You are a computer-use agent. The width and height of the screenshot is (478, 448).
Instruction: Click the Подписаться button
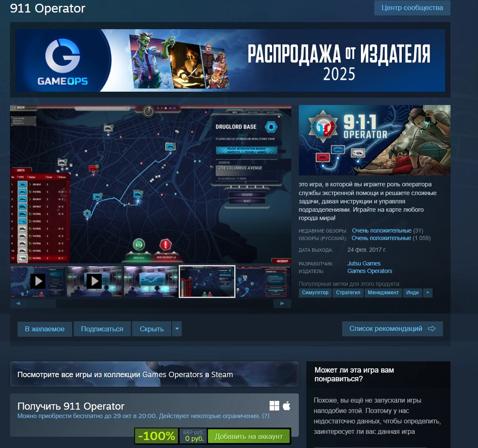(x=102, y=329)
